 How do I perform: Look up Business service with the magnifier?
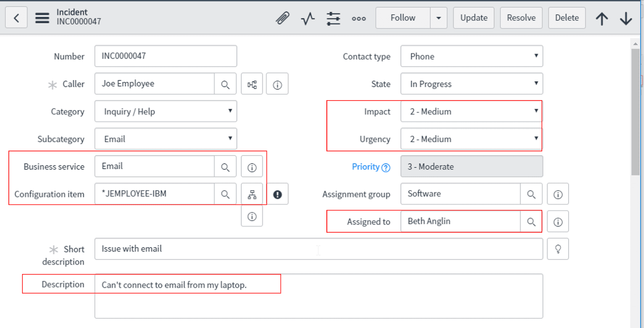click(x=225, y=167)
